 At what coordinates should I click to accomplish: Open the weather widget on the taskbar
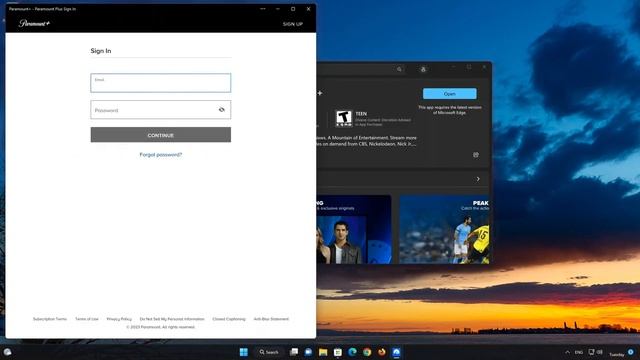pos(7,352)
